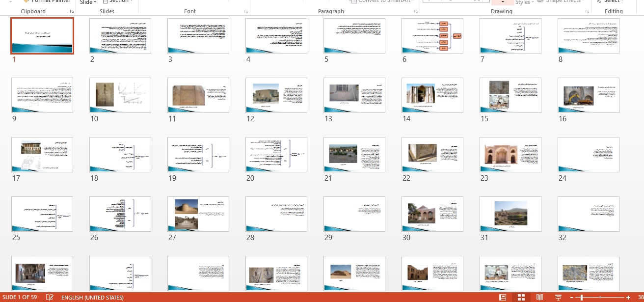Select slide 26 thumbnail
Screen dimensions: 644x302
120,214
